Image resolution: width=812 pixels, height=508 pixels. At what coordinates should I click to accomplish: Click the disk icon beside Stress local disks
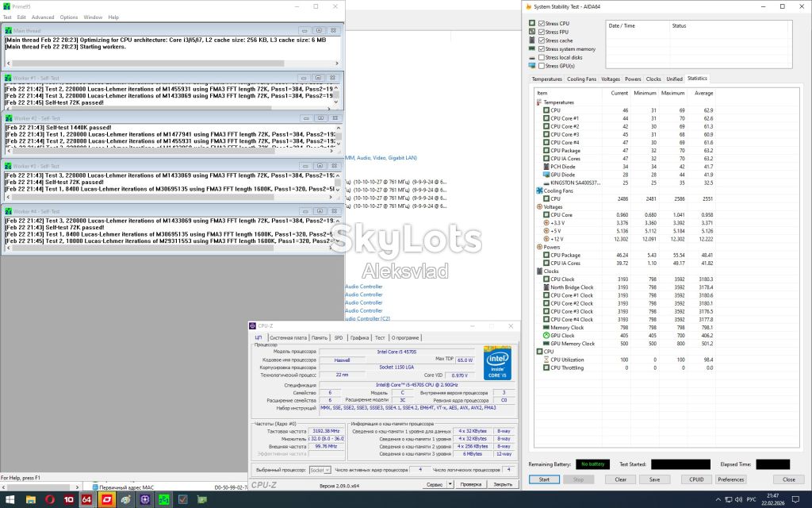coord(532,57)
